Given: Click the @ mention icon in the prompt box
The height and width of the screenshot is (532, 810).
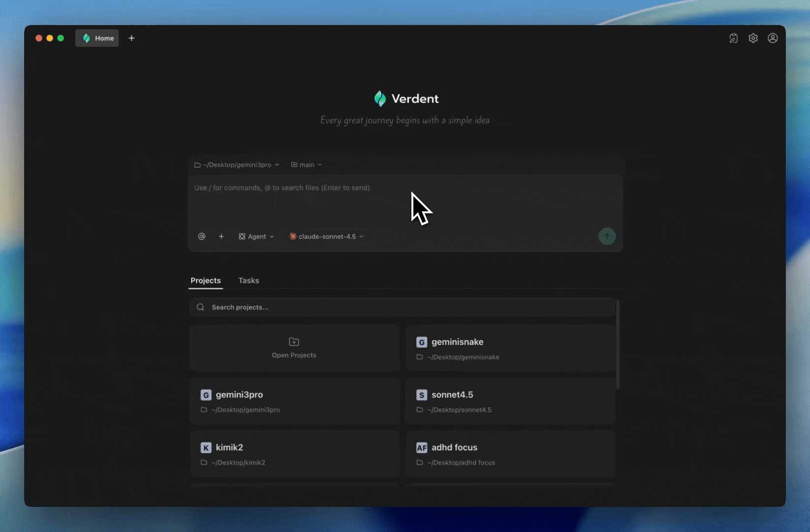Looking at the screenshot, I should (202, 236).
